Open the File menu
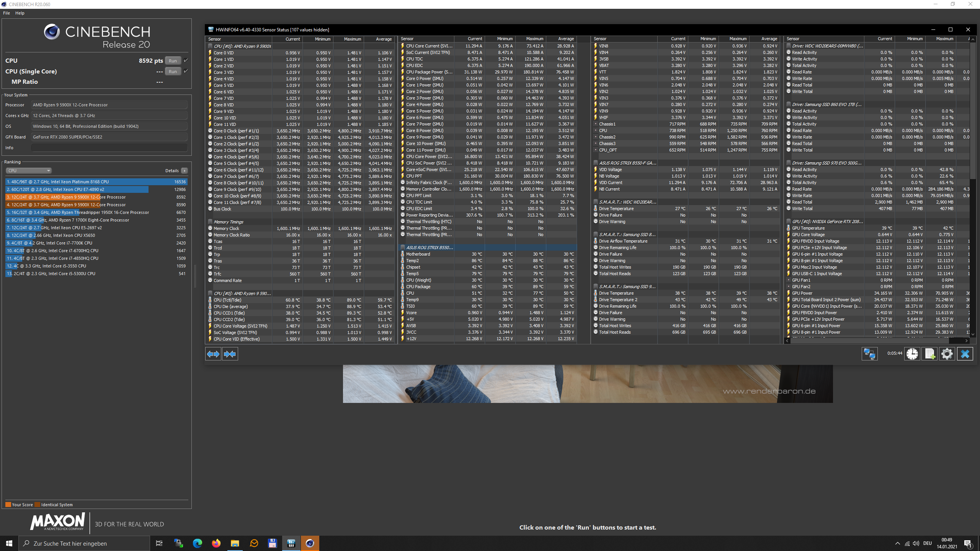The width and height of the screenshot is (980, 551). (x=7, y=13)
